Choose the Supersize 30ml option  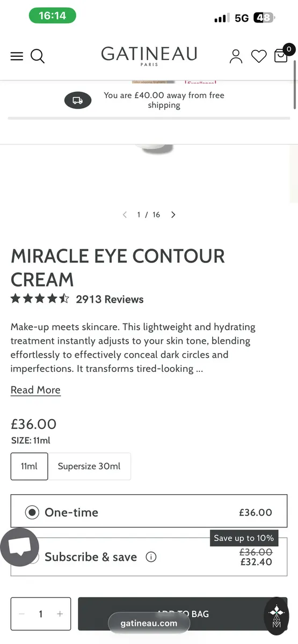click(89, 466)
